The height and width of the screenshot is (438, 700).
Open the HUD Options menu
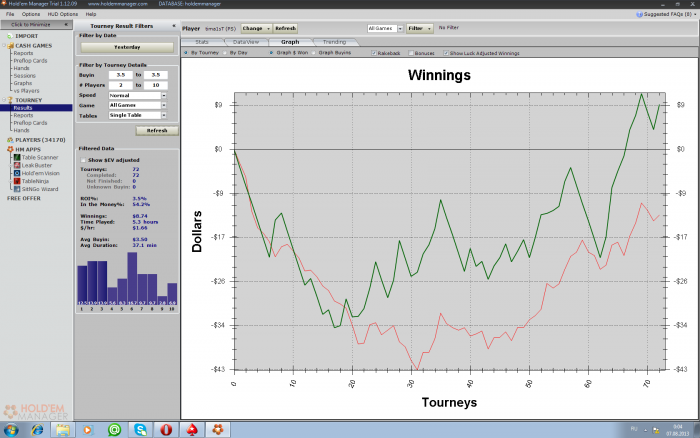click(x=62, y=14)
